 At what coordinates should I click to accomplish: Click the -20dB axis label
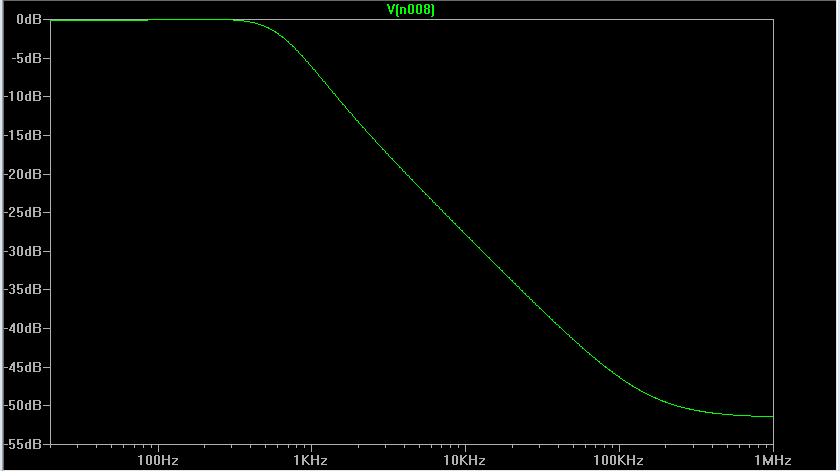pyautogui.click(x=23, y=174)
